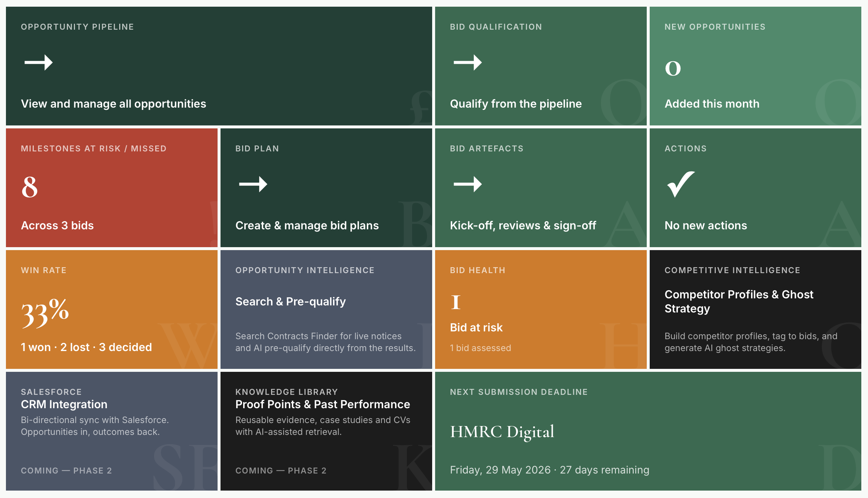This screenshot has width=868, height=498.
Task: Click the Added this month label
Action: (x=712, y=104)
